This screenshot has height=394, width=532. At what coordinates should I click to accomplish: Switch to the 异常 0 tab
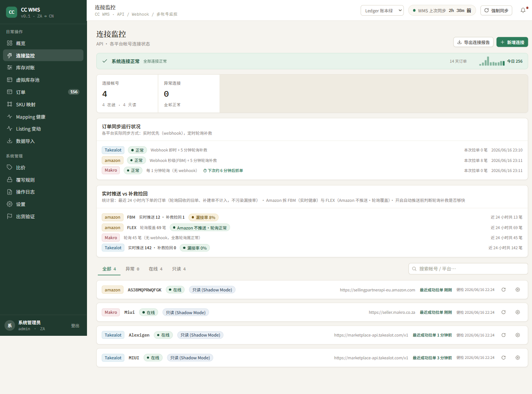132,269
